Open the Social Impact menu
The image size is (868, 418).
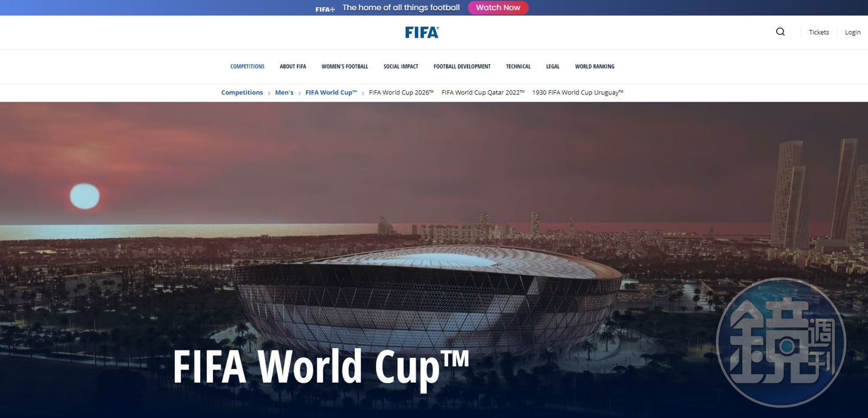coord(401,67)
